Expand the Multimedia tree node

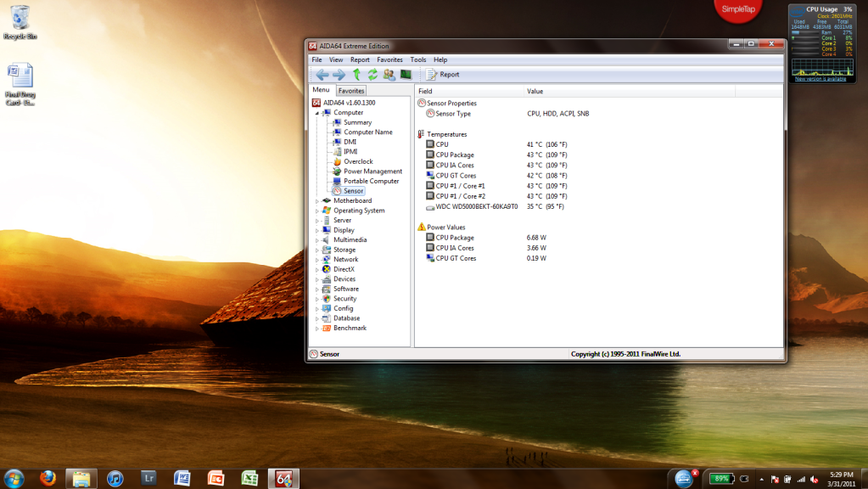[317, 240]
